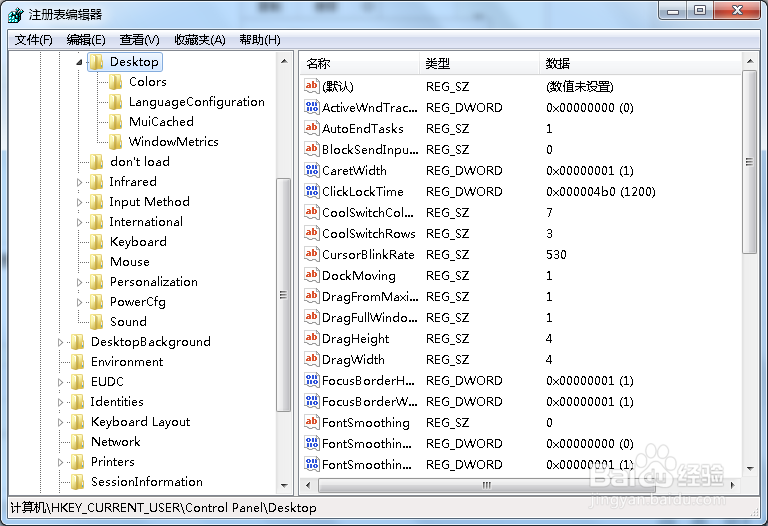This screenshot has height=526, width=768.
Task: Click the DWORD icon of FocusBorderH...
Action: (312, 381)
